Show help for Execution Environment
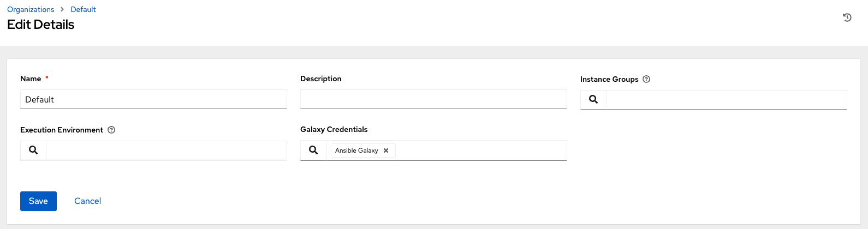This screenshot has width=868, height=229. pos(111,130)
